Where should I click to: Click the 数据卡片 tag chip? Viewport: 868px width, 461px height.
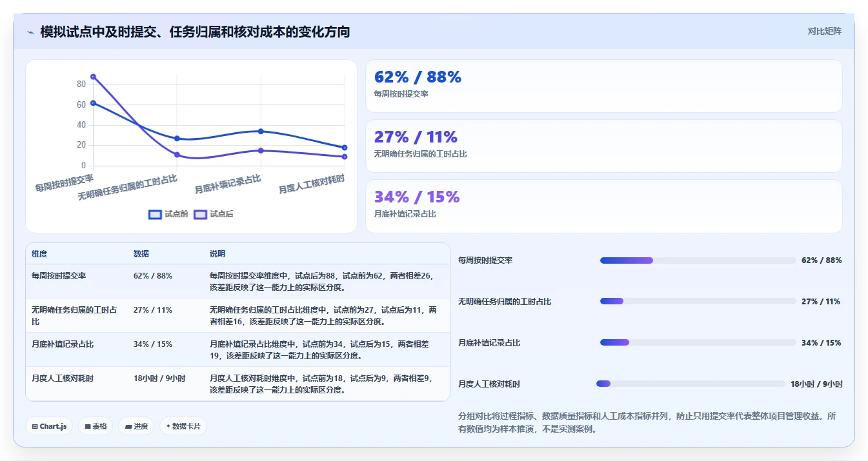point(183,426)
